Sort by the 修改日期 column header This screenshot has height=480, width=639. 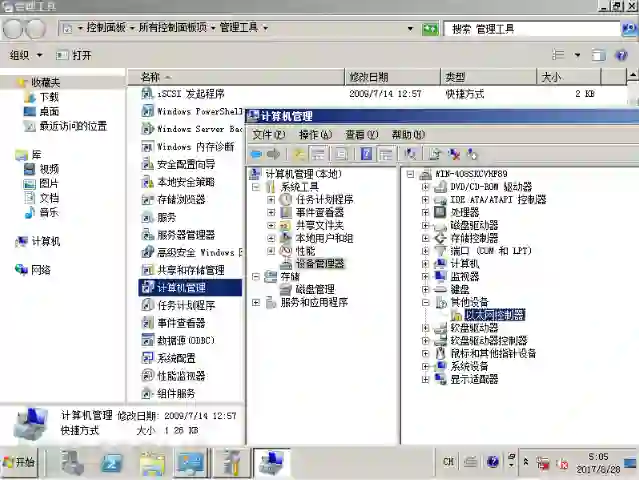coord(393,77)
